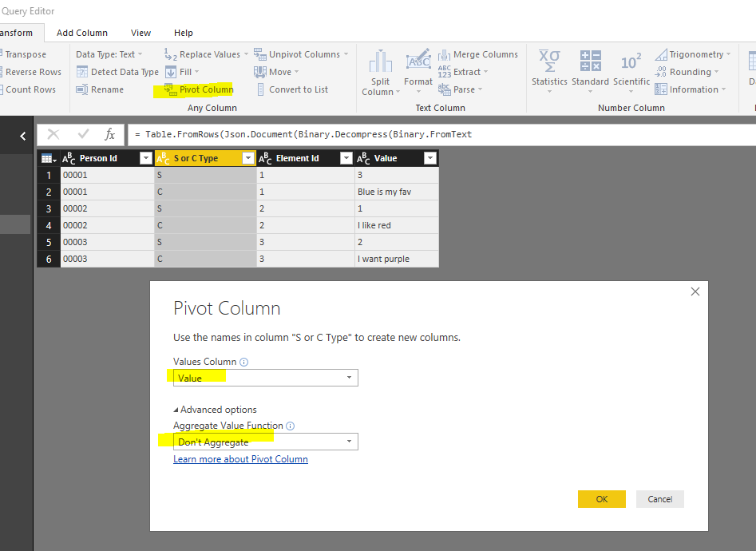This screenshot has height=551, width=756.
Task: Click the Split Column icon
Action: click(x=381, y=61)
